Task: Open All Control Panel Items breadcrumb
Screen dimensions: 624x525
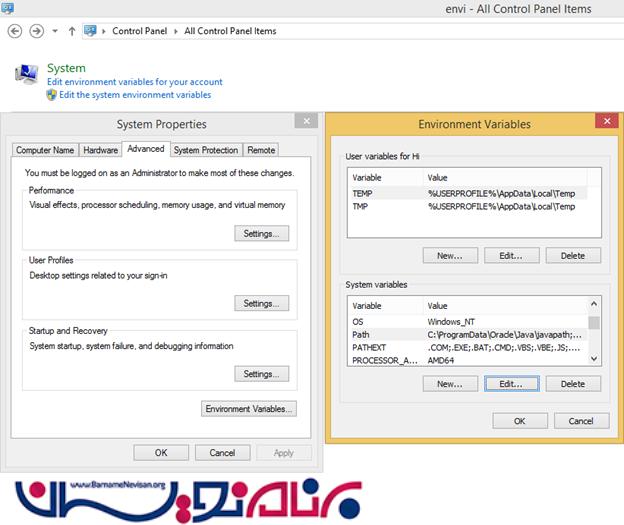Action: tap(230, 31)
